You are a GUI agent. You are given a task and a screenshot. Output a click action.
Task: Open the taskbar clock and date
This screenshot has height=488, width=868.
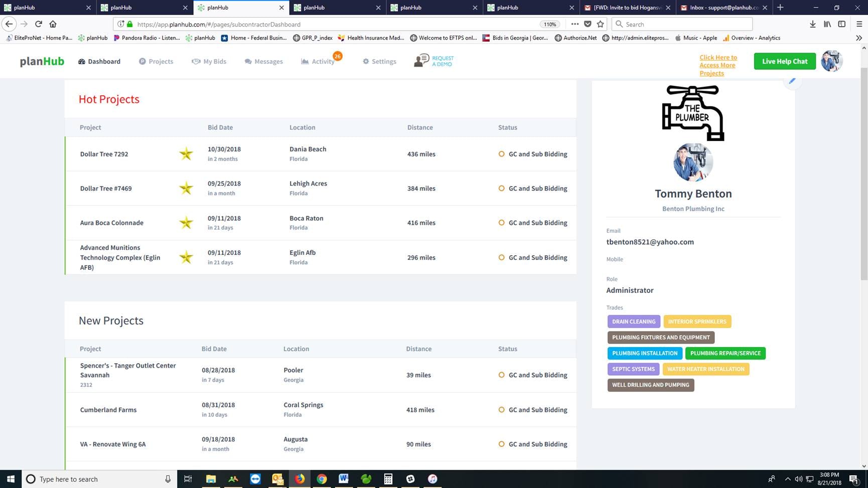click(829, 479)
